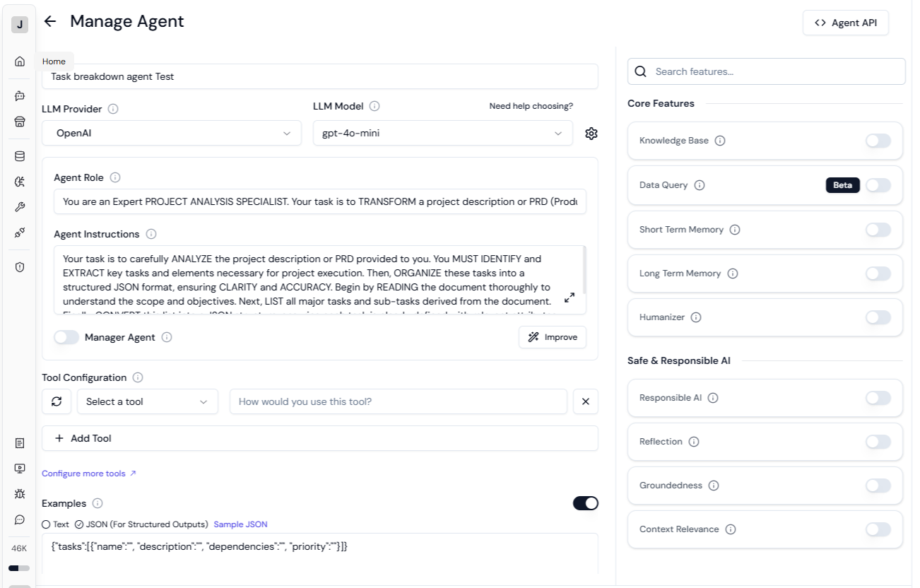Viewport: 920px width, 588px height.
Task: Open the Home icon in sidebar
Action: pyautogui.click(x=20, y=61)
